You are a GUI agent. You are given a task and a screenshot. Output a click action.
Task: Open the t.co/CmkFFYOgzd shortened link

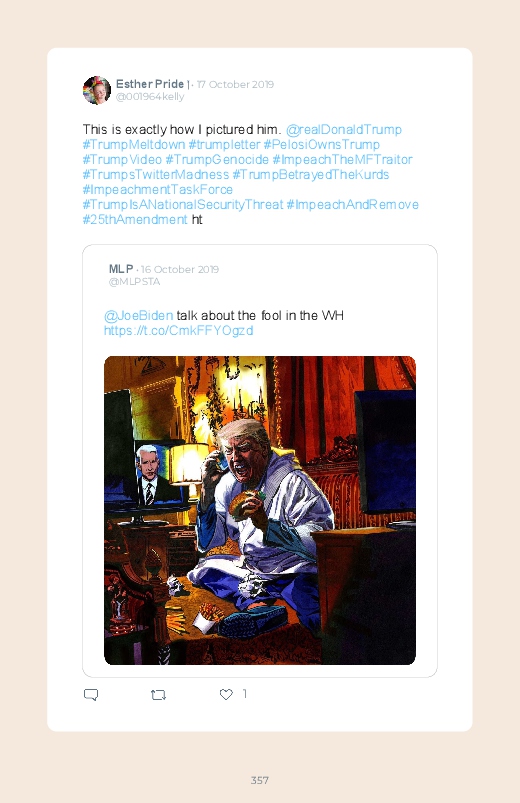pyautogui.click(x=178, y=330)
